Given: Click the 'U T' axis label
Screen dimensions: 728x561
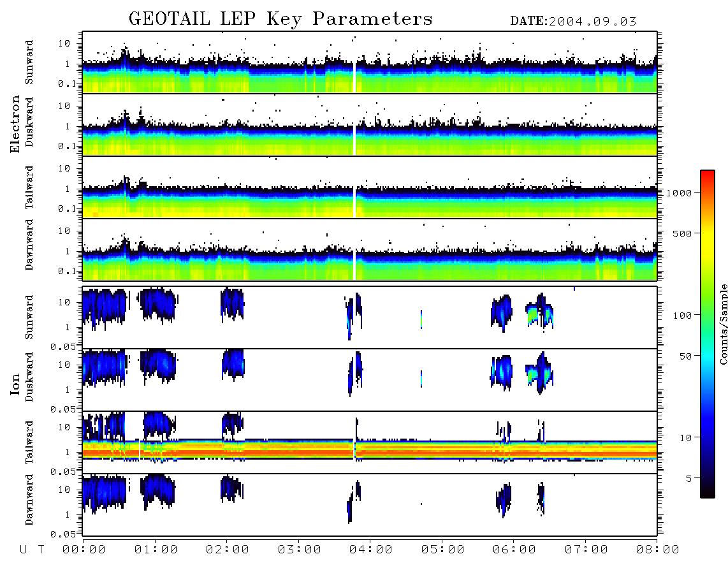Looking at the screenshot, I should coord(33,550).
